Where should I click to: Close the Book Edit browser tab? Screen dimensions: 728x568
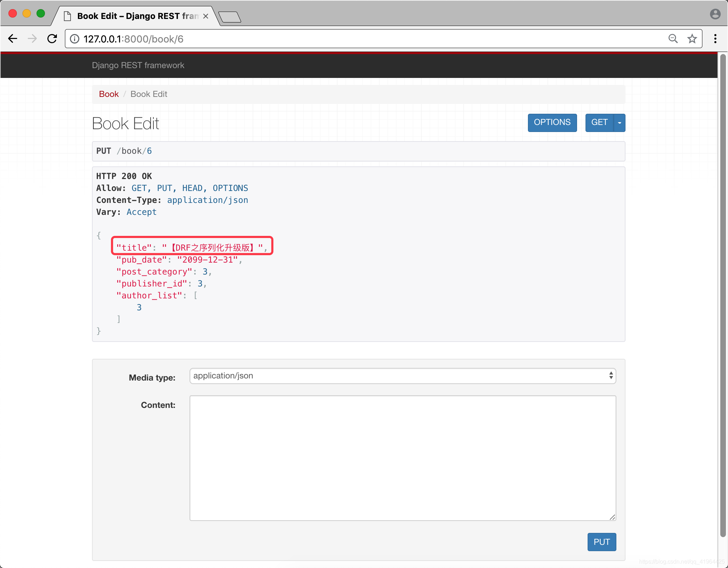pyautogui.click(x=206, y=16)
